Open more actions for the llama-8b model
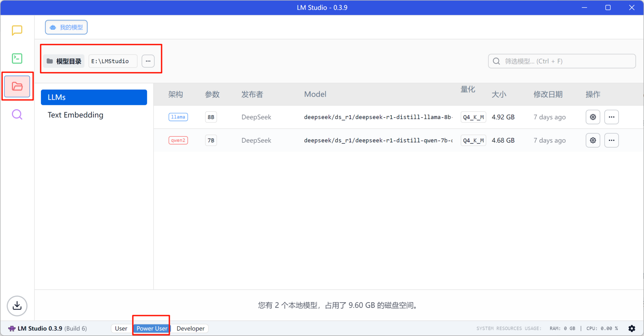Image resolution: width=644 pixels, height=336 pixels. [x=612, y=117]
